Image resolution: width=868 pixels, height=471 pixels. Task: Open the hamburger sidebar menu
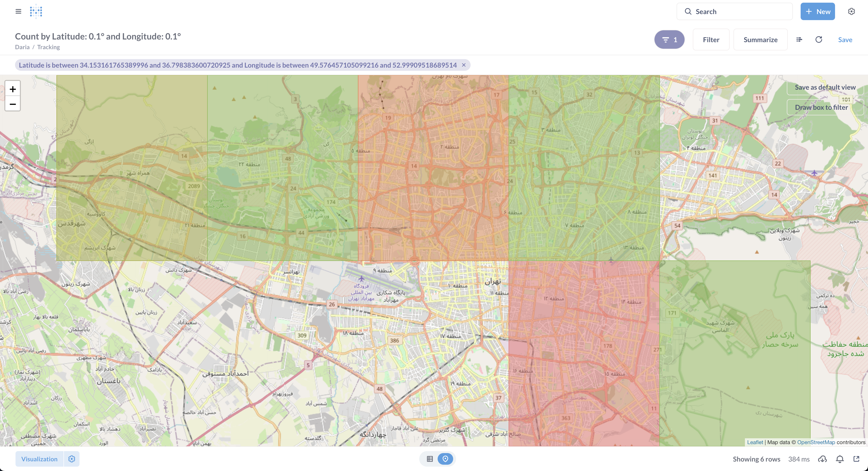(x=18, y=11)
